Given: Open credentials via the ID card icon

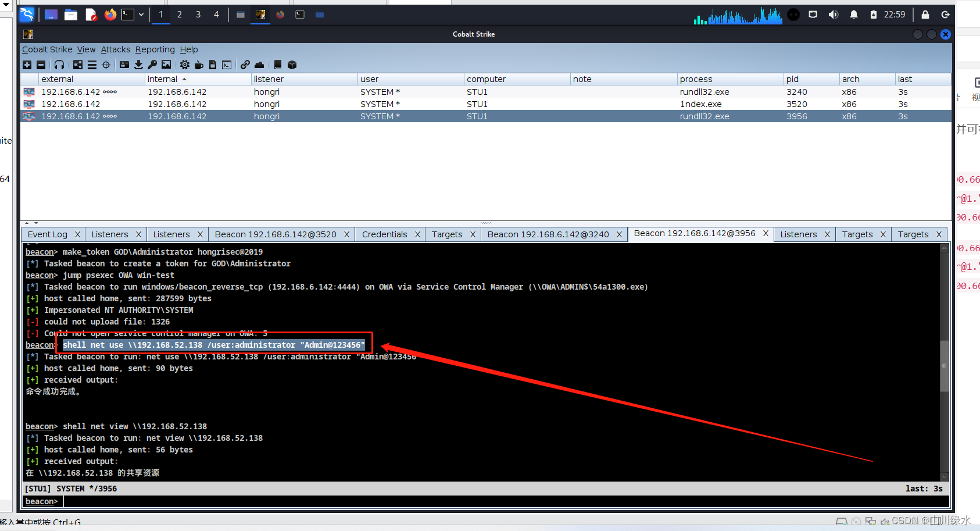Looking at the screenshot, I should (x=124, y=65).
